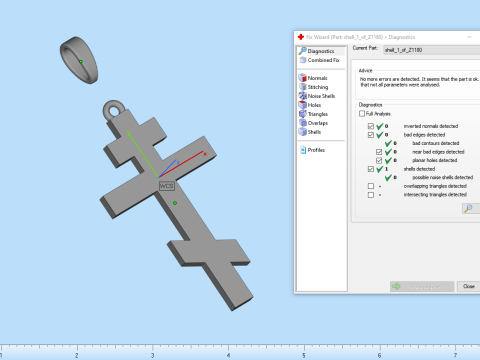Select the Stitching fix tool
The image size is (480, 360).
314,87
